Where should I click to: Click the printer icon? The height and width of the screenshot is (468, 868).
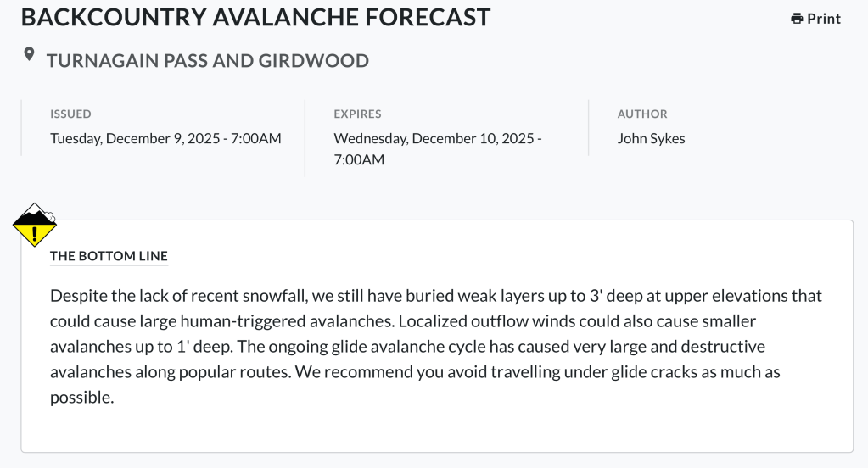tap(797, 19)
